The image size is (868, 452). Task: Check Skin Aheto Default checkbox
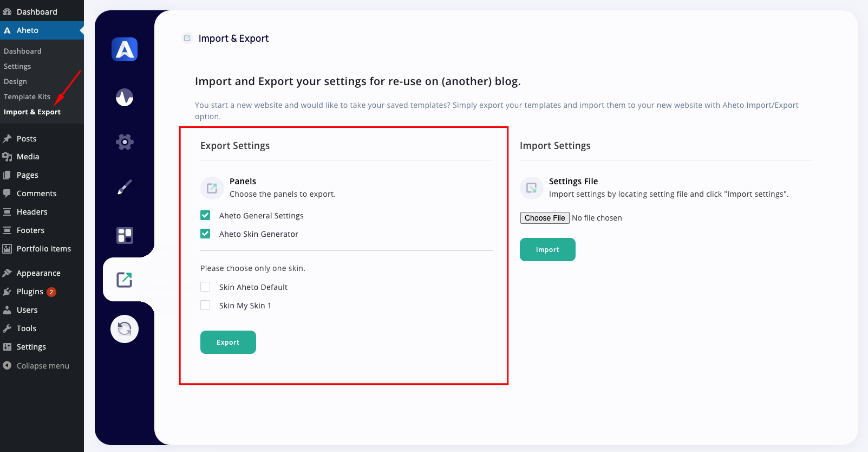pos(205,287)
